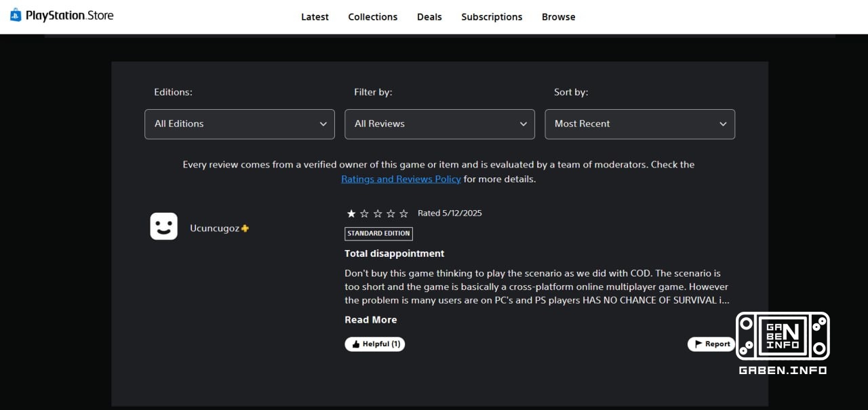Open the PlayStation Store home logo
The width and height of the screenshot is (868, 410).
point(62,15)
